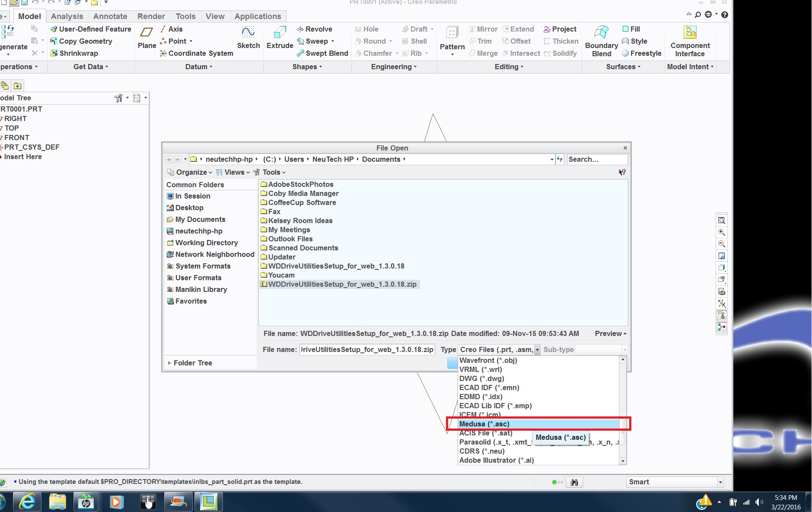The image size is (812, 512).
Task: Open My Documents common folder
Action: 196,219
